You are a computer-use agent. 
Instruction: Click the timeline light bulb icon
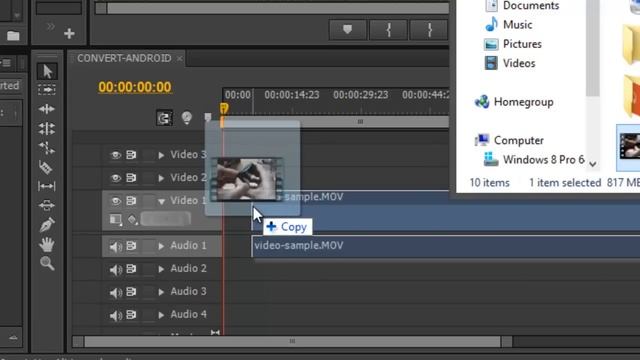point(187,118)
